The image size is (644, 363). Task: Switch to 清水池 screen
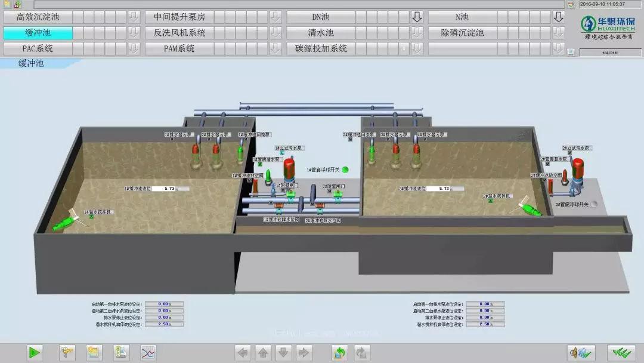pos(321,32)
